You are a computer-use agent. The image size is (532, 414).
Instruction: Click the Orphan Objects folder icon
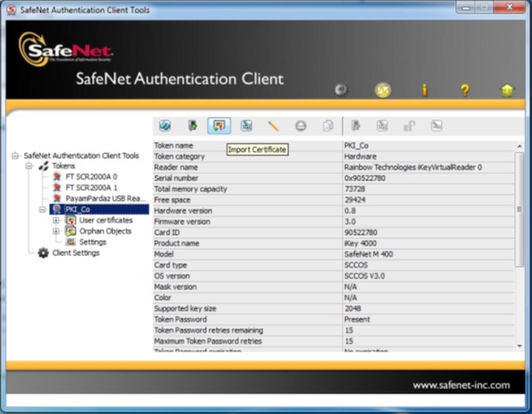(x=71, y=231)
